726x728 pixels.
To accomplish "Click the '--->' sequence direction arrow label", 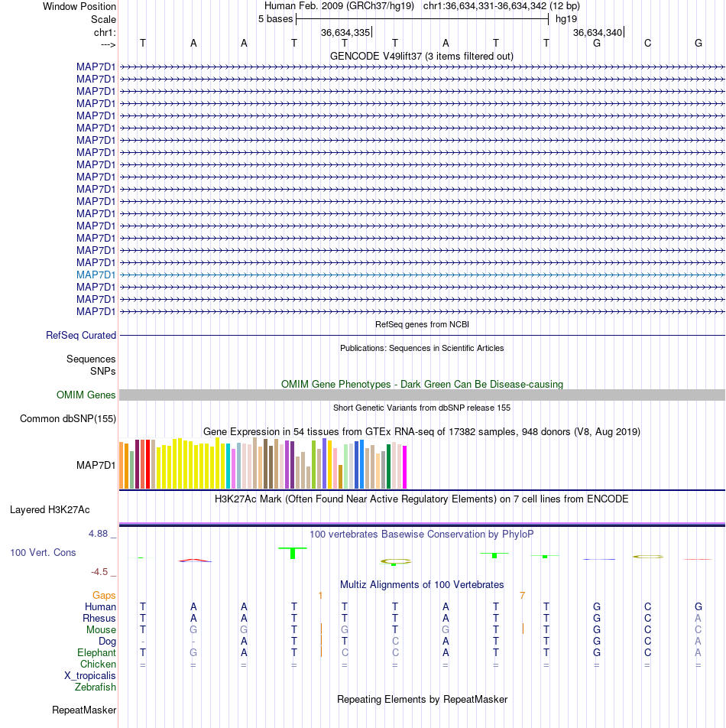I will (x=108, y=44).
